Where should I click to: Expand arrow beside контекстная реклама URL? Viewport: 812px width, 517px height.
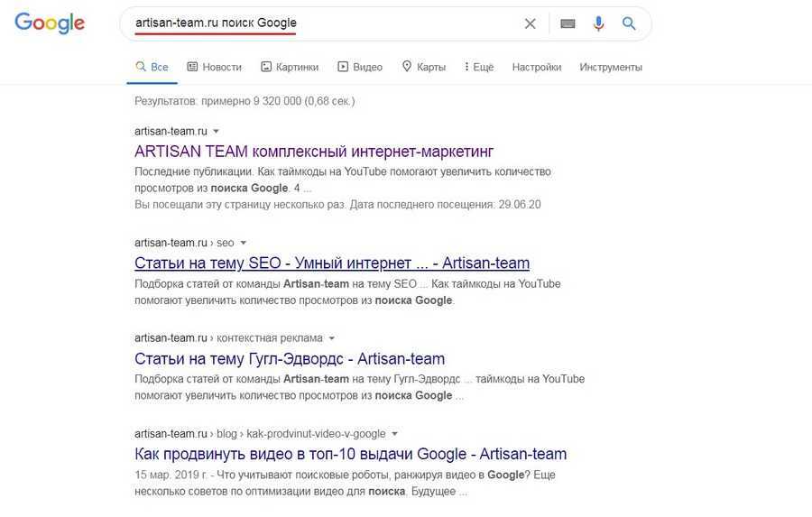[332, 338]
